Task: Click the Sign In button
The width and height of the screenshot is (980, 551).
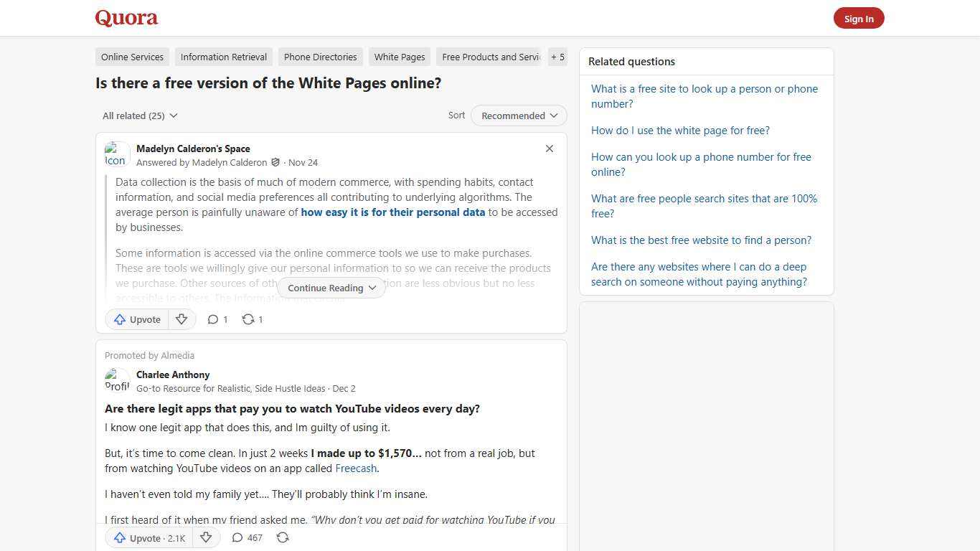Action: [859, 18]
